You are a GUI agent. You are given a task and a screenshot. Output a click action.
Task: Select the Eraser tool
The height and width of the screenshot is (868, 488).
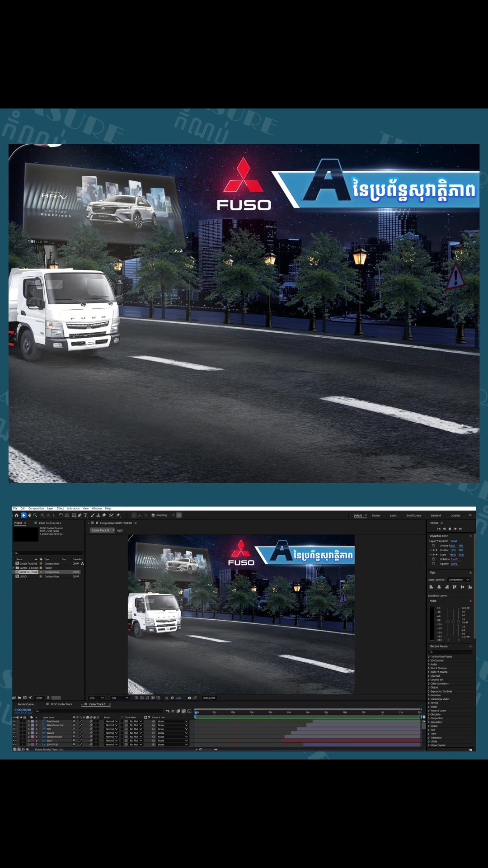click(x=104, y=515)
